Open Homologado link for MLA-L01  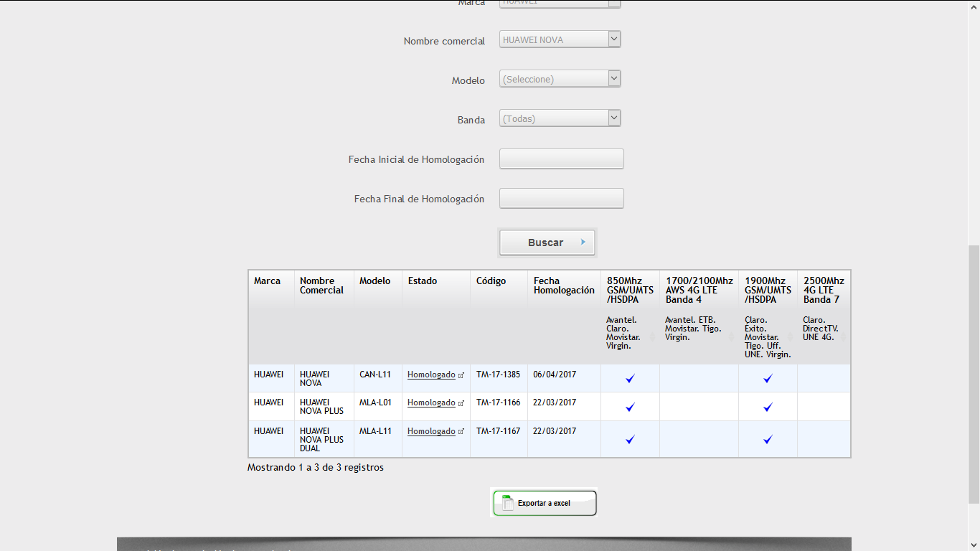431,402
